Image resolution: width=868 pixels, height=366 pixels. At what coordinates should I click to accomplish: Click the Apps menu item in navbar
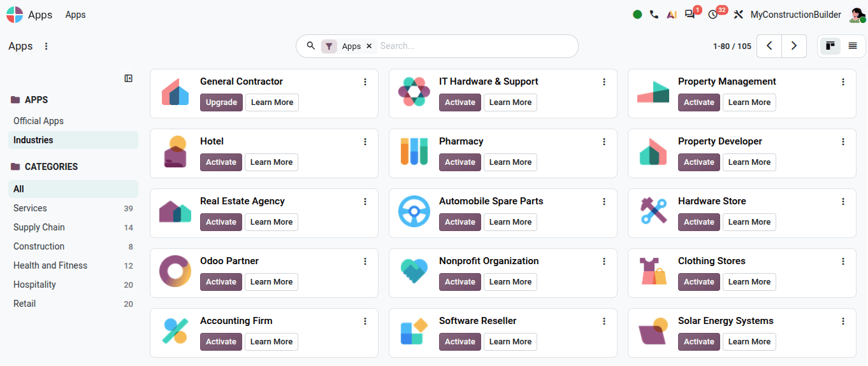point(75,15)
